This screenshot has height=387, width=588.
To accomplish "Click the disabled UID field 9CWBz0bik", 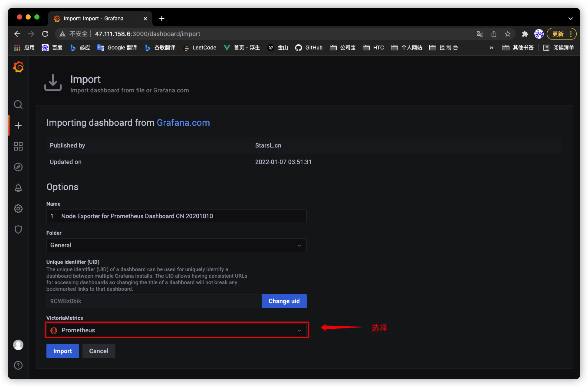I will [x=154, y=301].
